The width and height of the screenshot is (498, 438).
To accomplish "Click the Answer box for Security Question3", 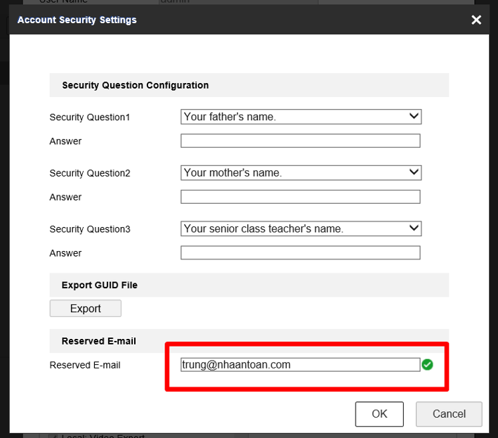I will tap(300, 253).
